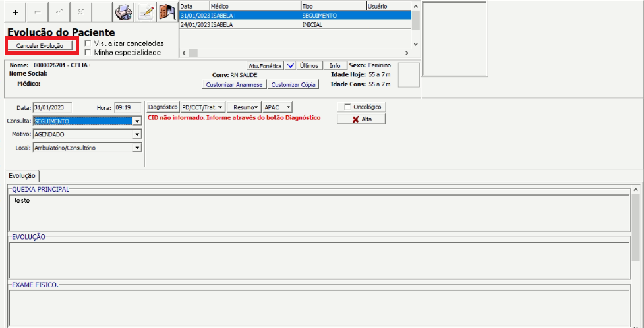Click the list's scroll-down arrow
Viewport: 644px width, 328px height.
(x=415, y=44)
